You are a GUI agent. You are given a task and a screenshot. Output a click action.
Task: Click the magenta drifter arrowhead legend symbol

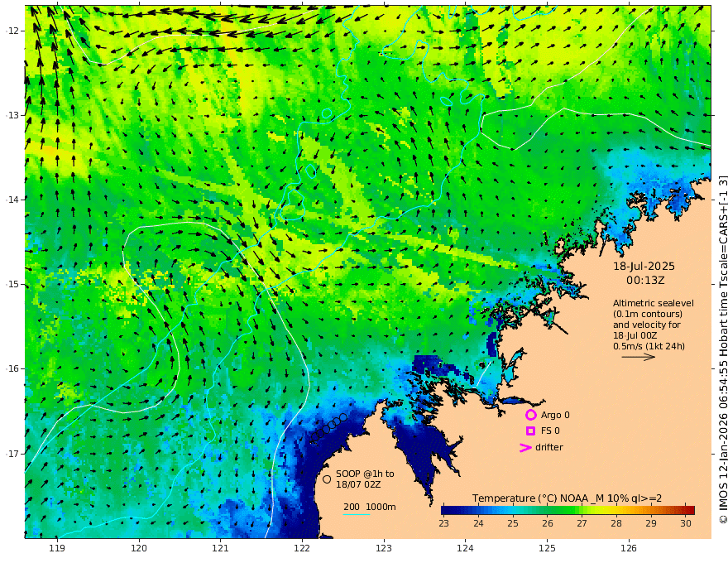525,447
